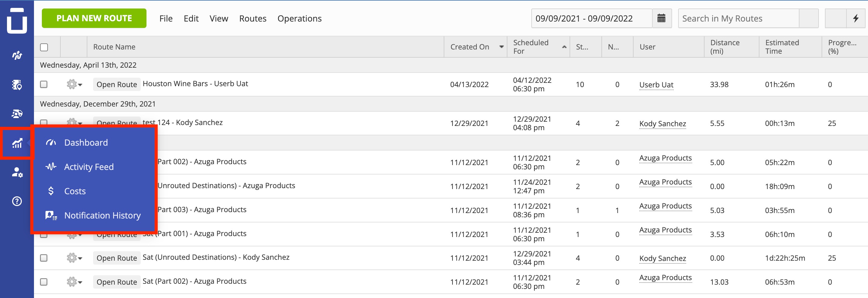Open the Team and vehicles sidebar icon
Screen dimensions: 868x298
[17, 113]
